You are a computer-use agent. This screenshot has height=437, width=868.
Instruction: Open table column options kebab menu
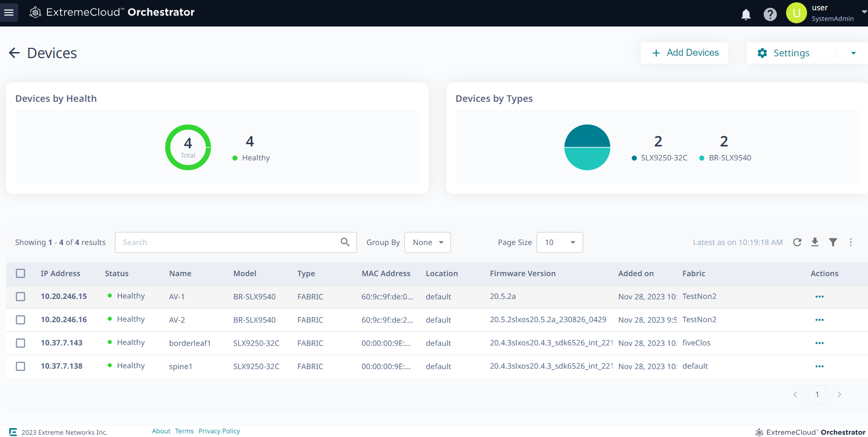[850, 242]
